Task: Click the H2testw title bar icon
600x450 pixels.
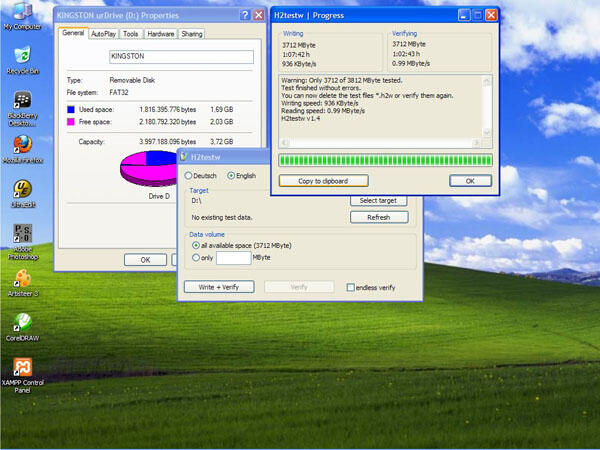Action: pyautogui.click(x=184, y=157)
